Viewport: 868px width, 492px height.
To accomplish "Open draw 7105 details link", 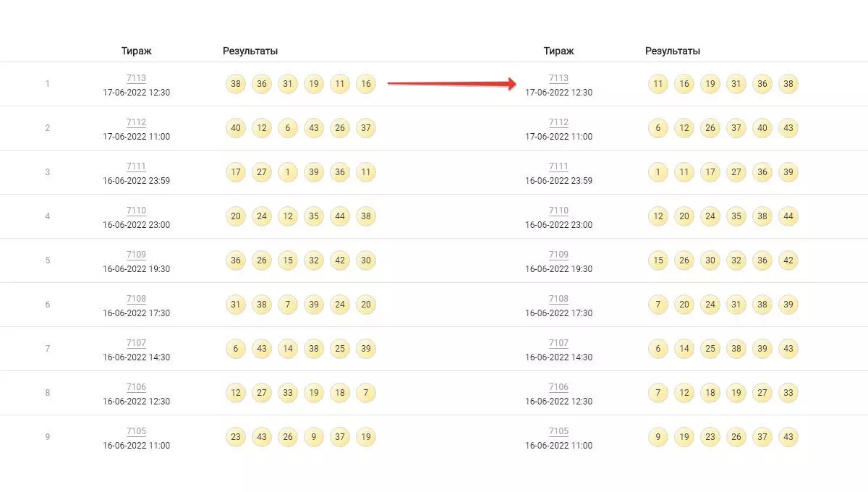I will tap(136, 430).
